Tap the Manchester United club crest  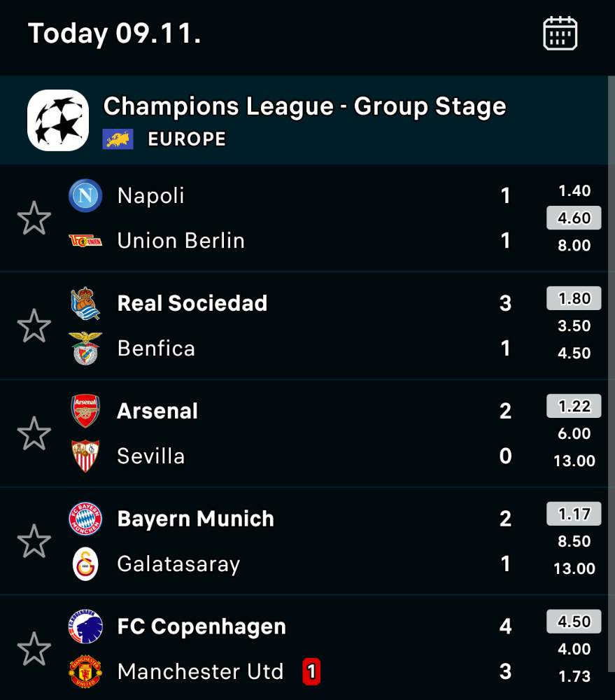85,671
